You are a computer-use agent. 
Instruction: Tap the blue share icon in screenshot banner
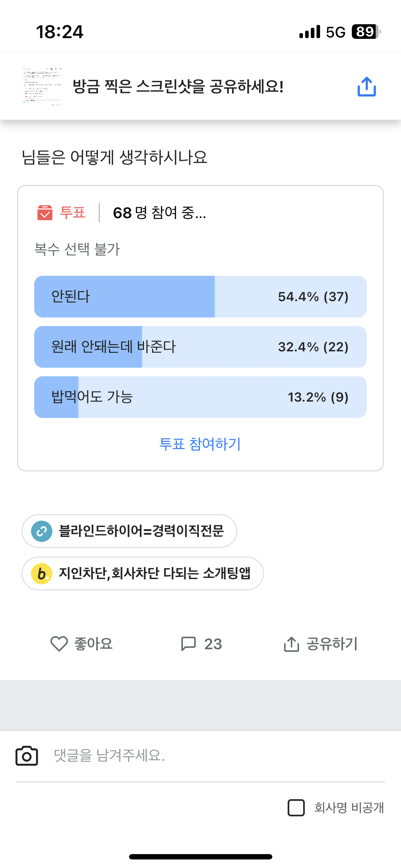[x=366, y=87]
